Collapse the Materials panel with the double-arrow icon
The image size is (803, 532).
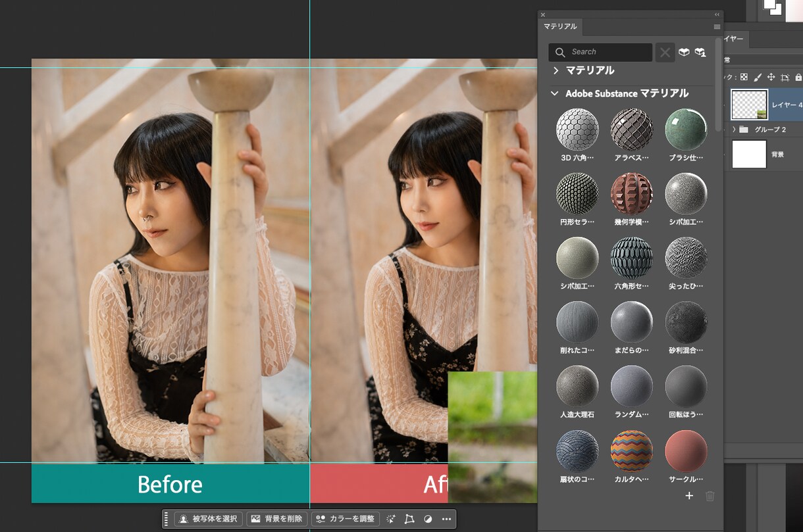pos(717,14)
